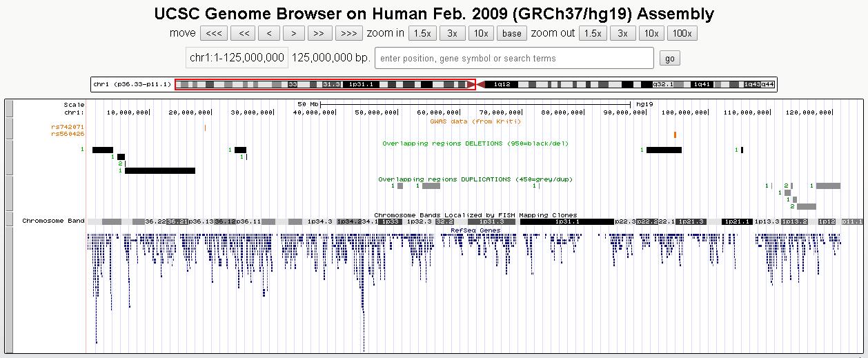Zoom out 100x

tap(682, 33)
